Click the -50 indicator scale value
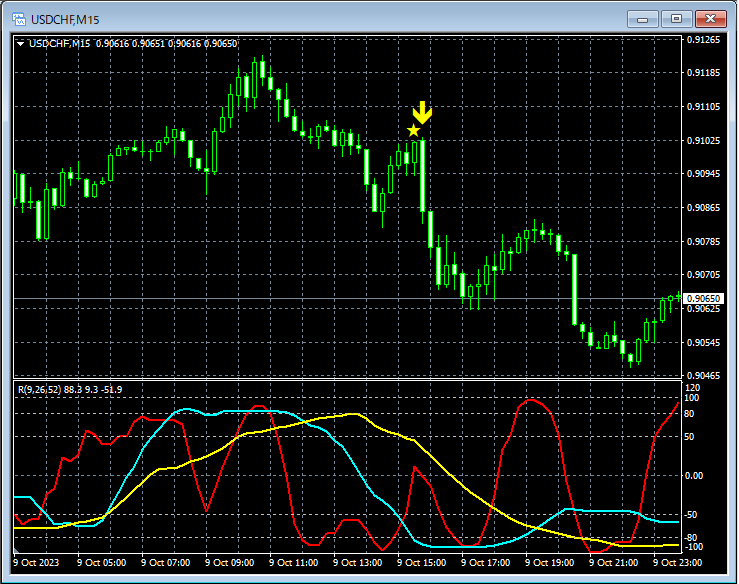 (690, 515)
